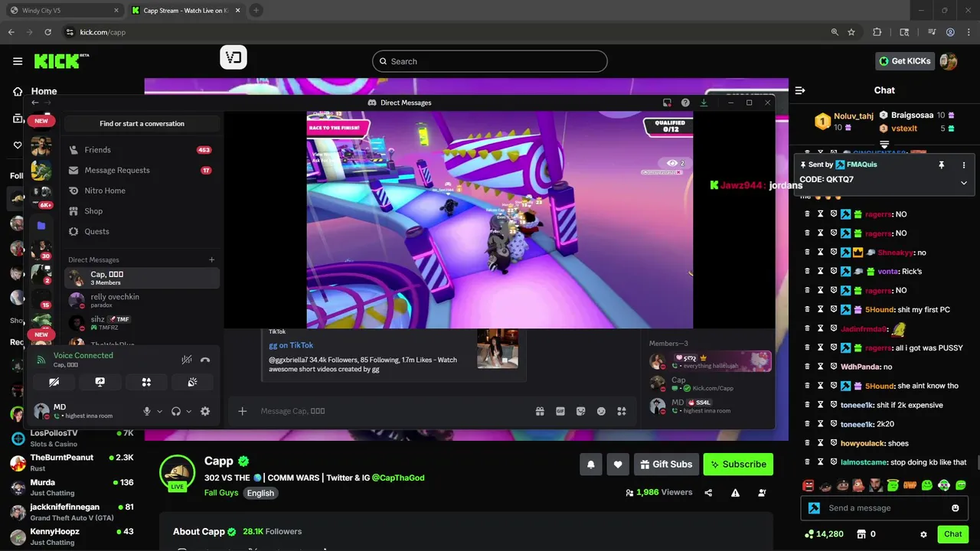The width and height of the screenshot is (980, 551).
Task: Open Kick profile avatar menu
Action: click(949, 61)
